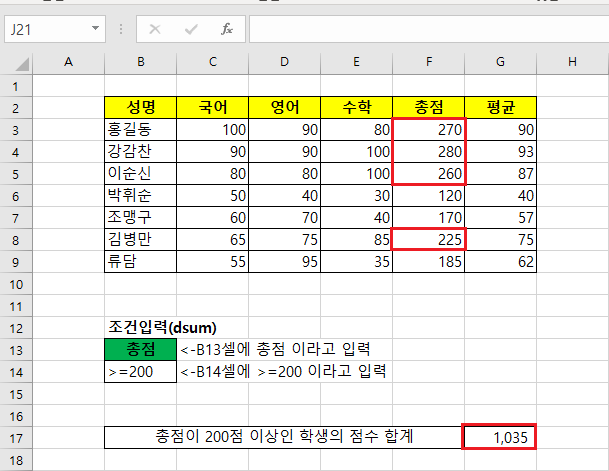Click total score cell 225
This screenshot has width=609, height=471.
[x=428, y=240]
